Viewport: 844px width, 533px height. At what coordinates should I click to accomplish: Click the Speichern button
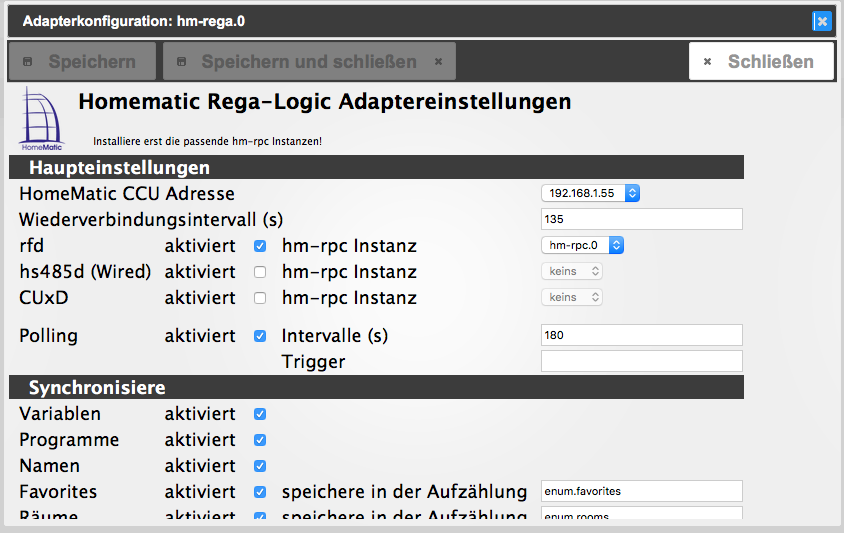(x=82, y=61)
